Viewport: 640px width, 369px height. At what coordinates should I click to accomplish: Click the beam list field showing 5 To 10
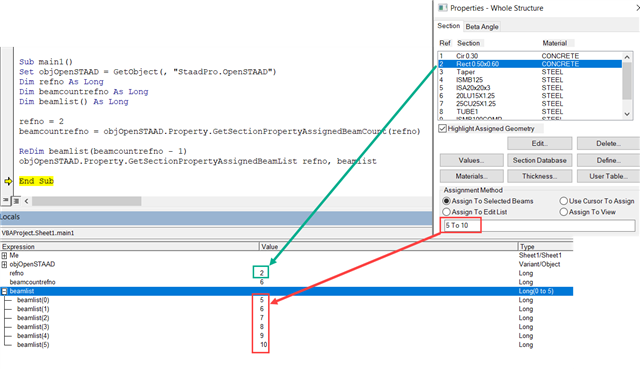pyautogui.click(x=539, y=225)
